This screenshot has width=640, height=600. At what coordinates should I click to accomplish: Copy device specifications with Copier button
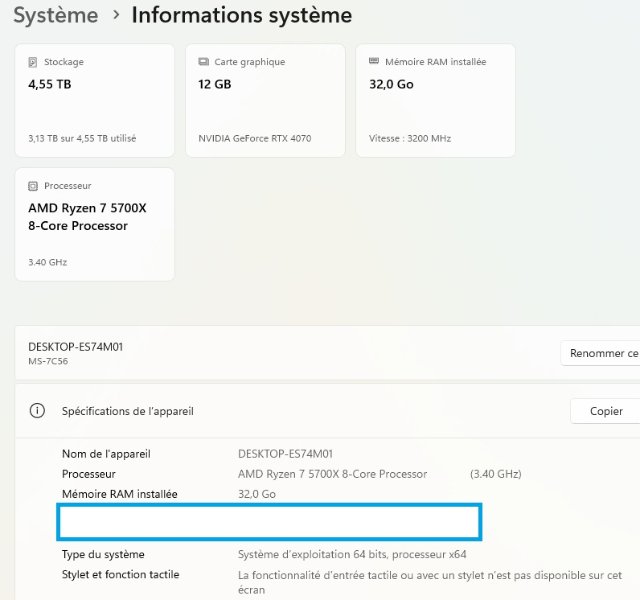(x=605, y=411)
